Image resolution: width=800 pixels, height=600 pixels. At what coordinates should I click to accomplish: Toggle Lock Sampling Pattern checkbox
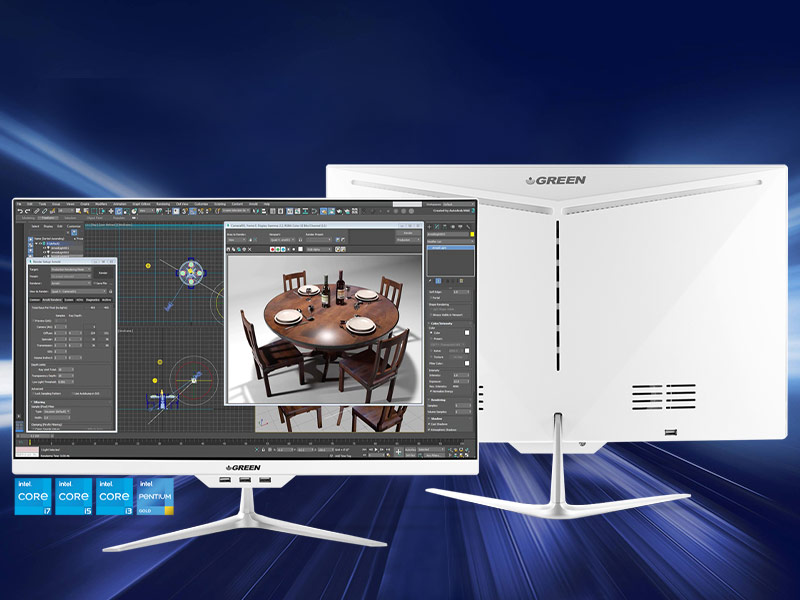click(x=33, y=393)
